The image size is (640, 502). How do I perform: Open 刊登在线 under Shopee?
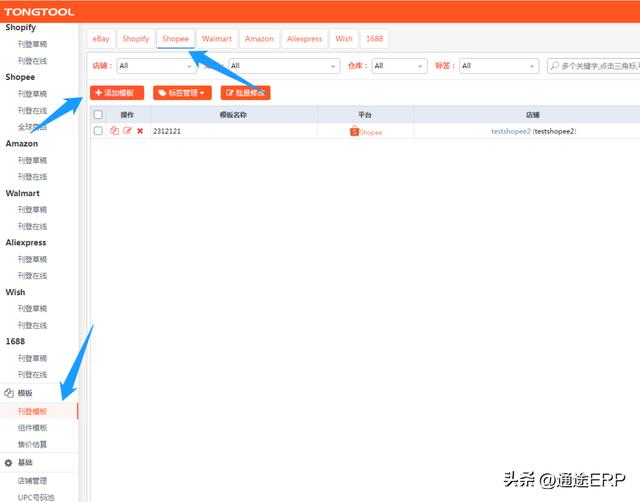click(x=32, y=111)
